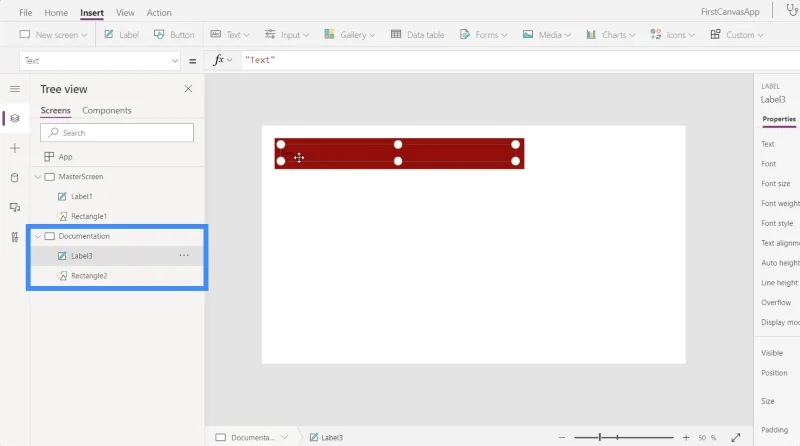
Task: Select the Documentation screen in tree
Action: (x=84, y=236)
